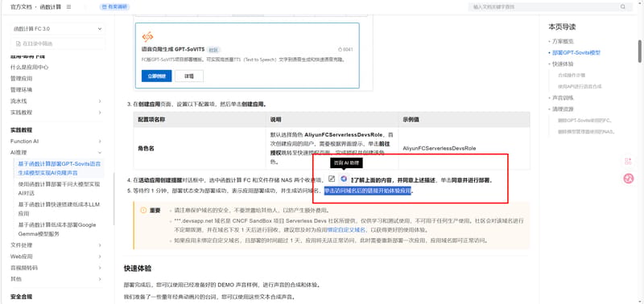
Task: Click the 函数计算 breadcrumb in header
Action: 51,7
